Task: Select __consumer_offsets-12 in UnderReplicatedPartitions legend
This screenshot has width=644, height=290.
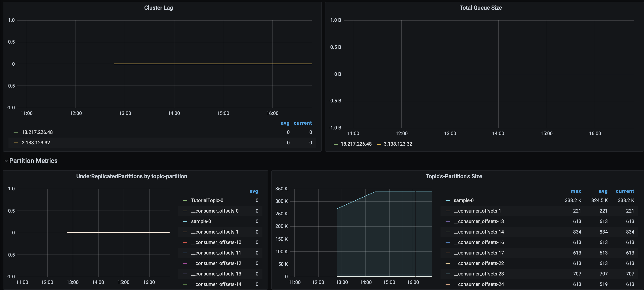Action: 216,263
